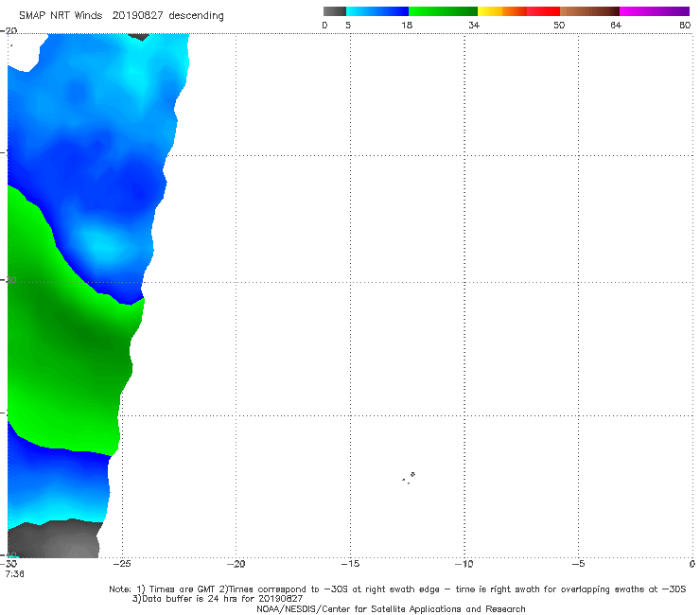Viewport: 700px width, 615px height.
Task: Click the longitude label '-20' on the bottom axis
Action: click(236, 564)
